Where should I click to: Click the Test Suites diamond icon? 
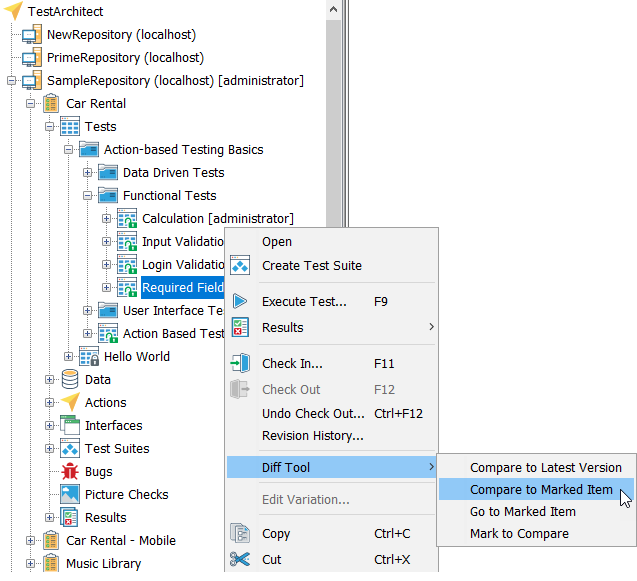pos(70,449)
